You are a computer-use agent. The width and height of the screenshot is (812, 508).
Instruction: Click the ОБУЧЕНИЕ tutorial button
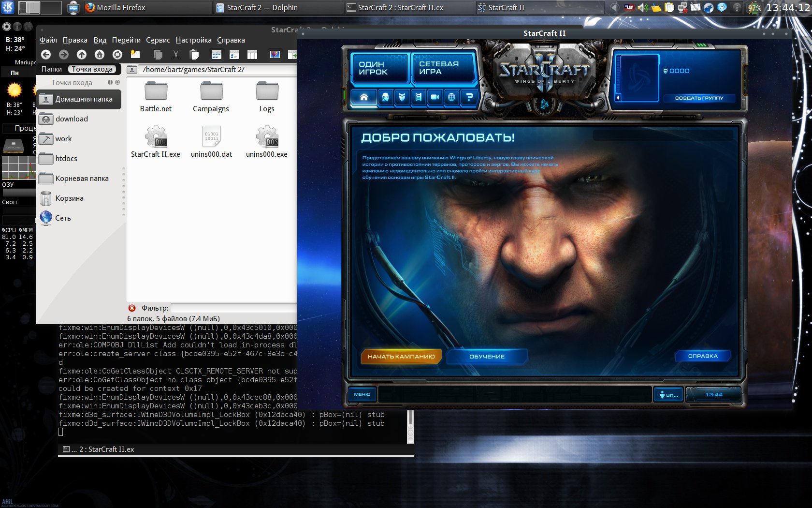coord(487,357)
